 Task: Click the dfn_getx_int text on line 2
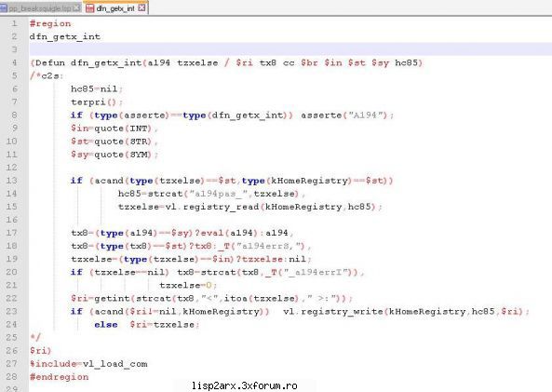pyautogui.click(x=65, y=36)
